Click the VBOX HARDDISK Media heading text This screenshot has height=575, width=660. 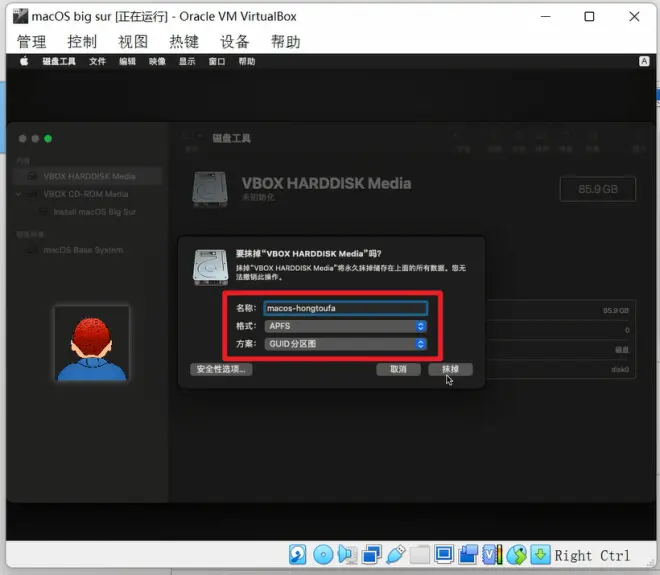[x=326, y=184]
